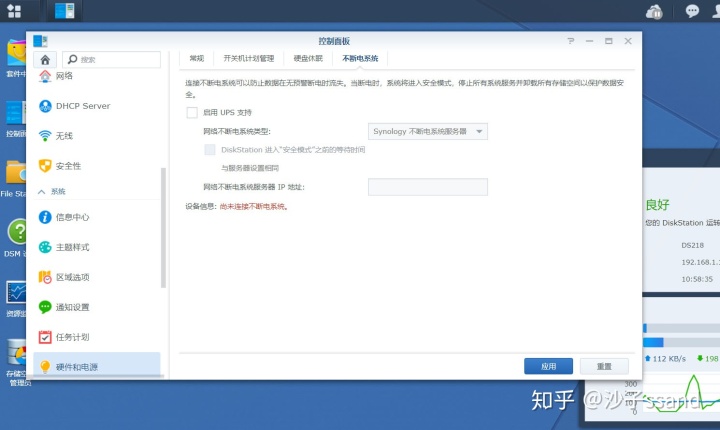The height and width of the screenshot is (430, 720).
Task: Collapse the 系统 section chevron
Action: point(41,192)
